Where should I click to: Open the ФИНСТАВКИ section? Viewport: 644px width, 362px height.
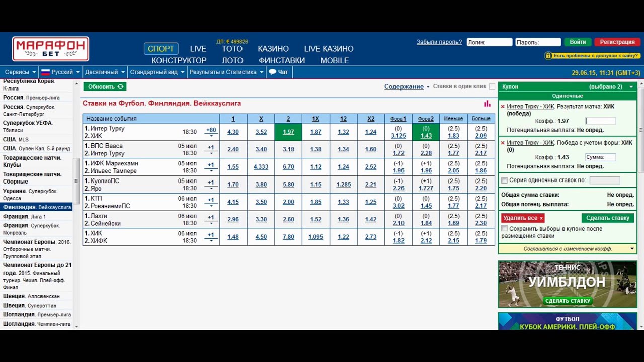tap(282, 60)
